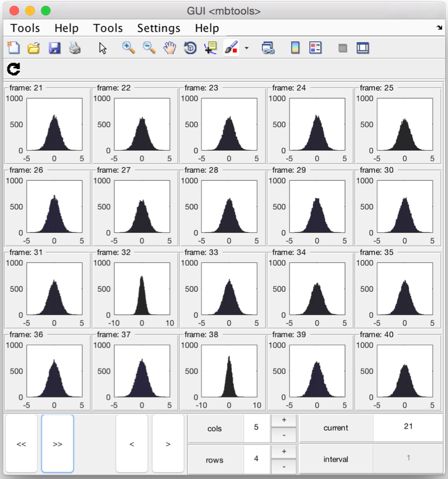Select the frame 25 histogram plot
Screen dimensions: 448x479
pos(405,124)
